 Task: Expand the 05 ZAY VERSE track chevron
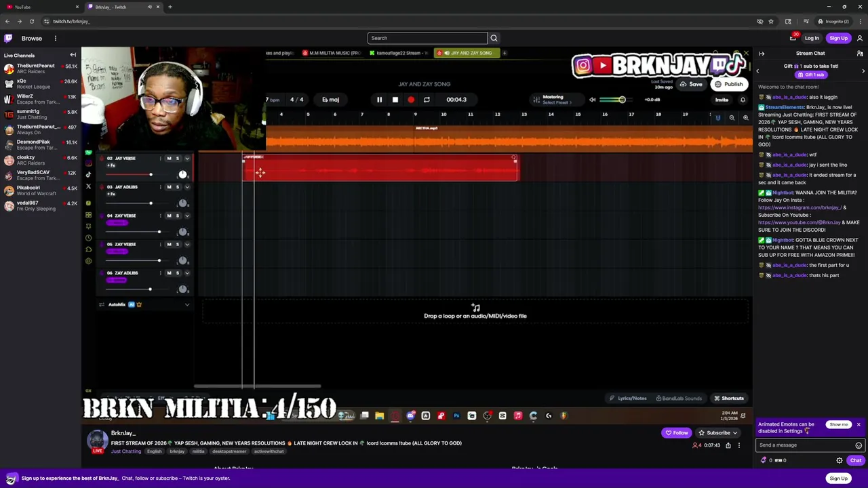(x=187, y=244)
